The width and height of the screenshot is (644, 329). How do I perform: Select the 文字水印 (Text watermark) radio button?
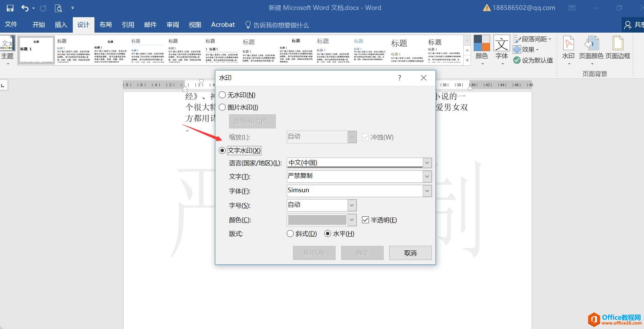coord(222,150)
